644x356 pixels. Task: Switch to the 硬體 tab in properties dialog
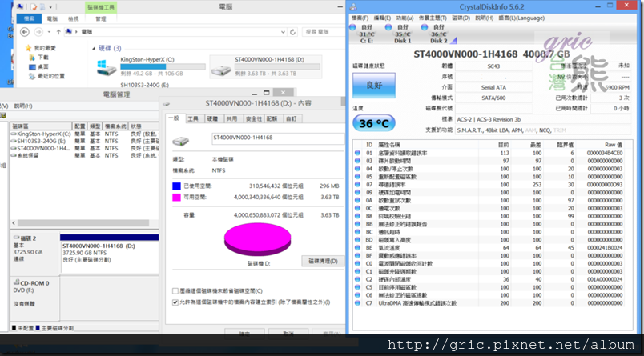[x=212, y=118]
